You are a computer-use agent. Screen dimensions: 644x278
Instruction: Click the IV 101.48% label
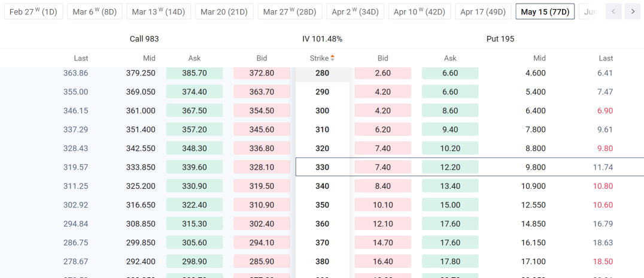[323, 39]
